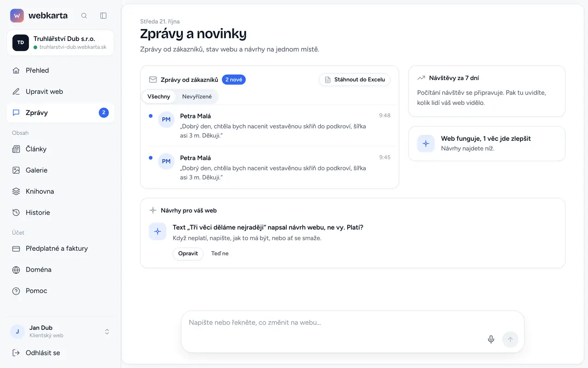Screen dimensions: 588x368
Task: Click the webkarta logo icon
Action: point(17,16)
